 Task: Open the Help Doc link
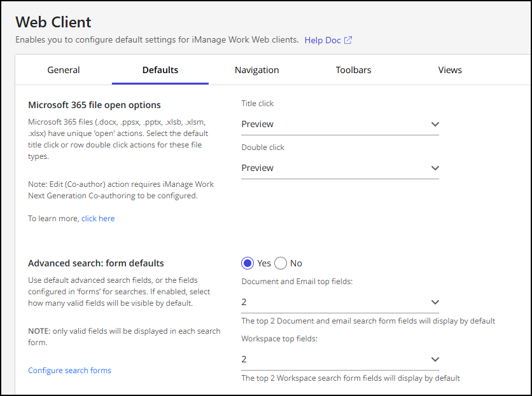(321, 39)
